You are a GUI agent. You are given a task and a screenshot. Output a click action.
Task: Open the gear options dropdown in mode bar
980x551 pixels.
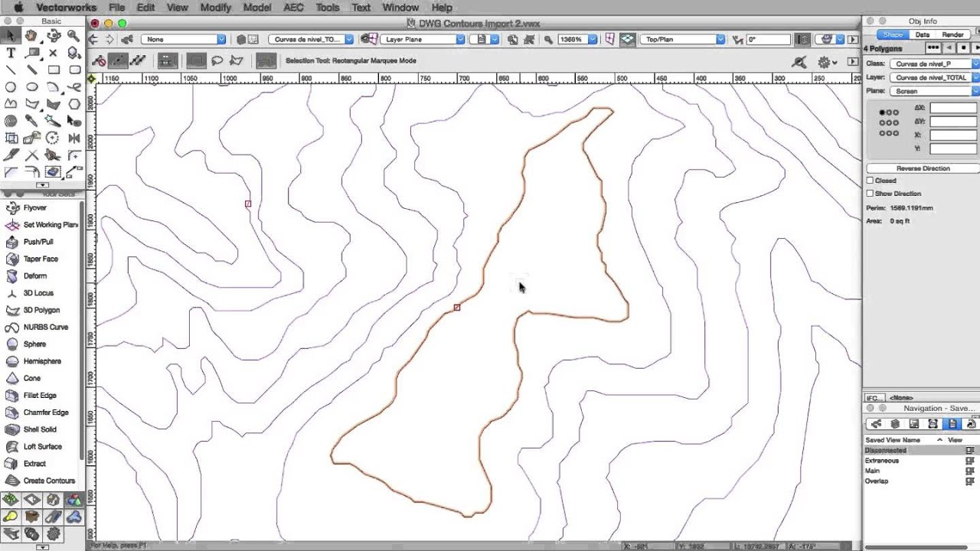tap(827, 62)
